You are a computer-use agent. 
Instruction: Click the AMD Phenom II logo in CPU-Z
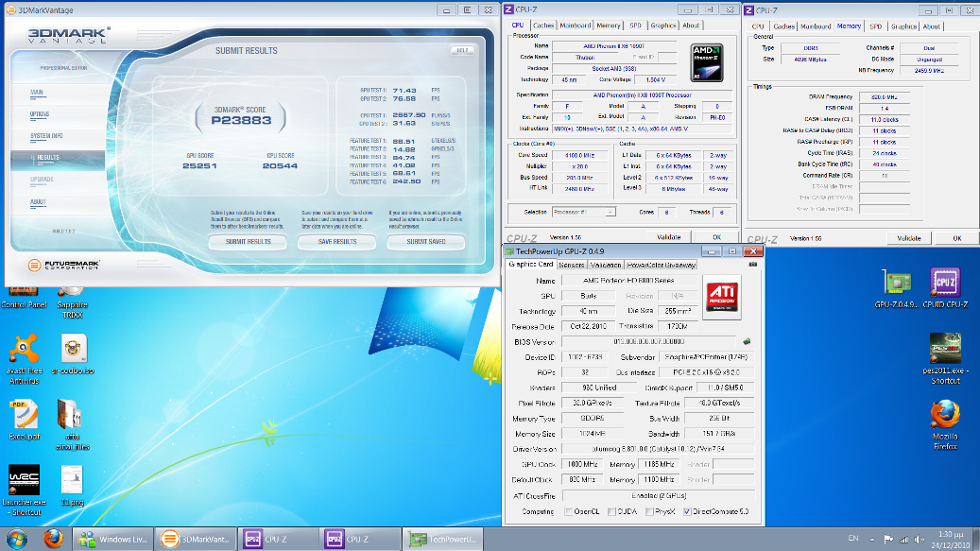tap(707, 62)
